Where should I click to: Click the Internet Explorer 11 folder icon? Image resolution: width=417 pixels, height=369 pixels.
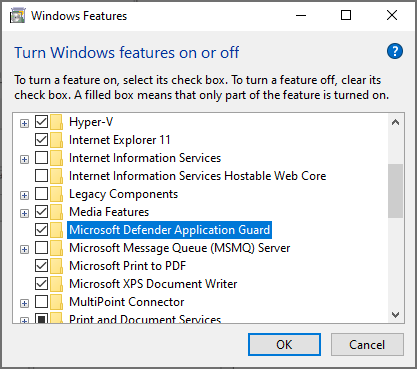[x=57, y=140]
